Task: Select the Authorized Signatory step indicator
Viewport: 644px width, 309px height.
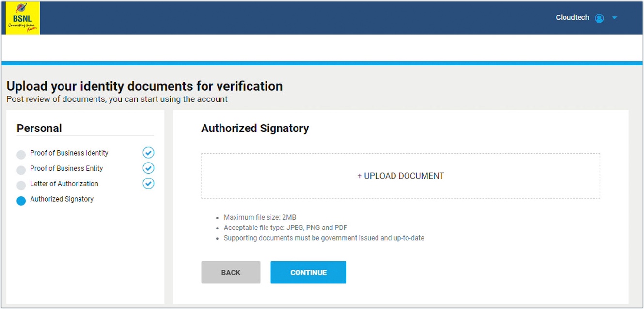Action: pyautogui.click(x=62, y=199)
